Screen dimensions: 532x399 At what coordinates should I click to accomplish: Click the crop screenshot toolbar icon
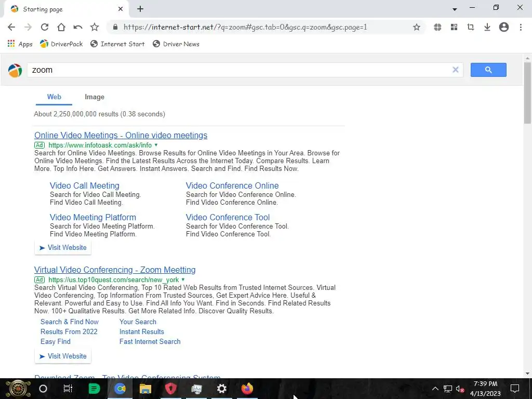[471, 27]
